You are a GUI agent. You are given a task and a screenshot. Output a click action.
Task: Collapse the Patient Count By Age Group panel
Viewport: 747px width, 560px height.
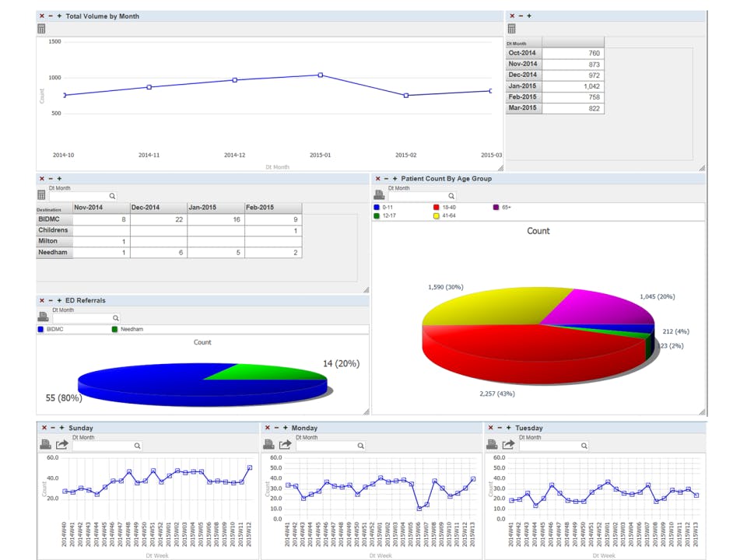pos(387,179)
